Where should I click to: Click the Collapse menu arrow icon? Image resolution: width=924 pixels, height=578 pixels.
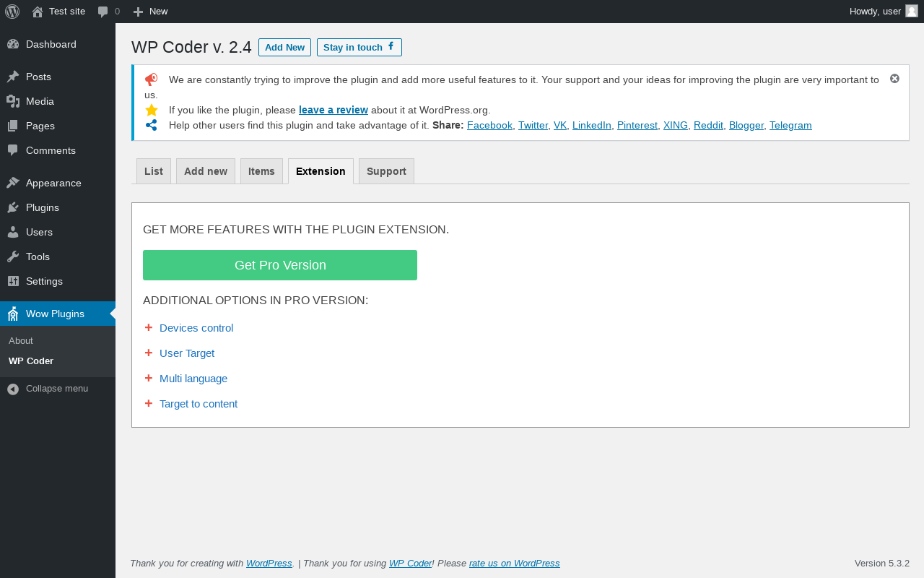pos(13,389)
